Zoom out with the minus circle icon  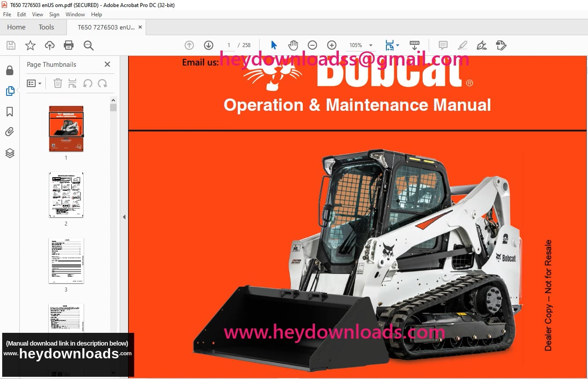312,45
